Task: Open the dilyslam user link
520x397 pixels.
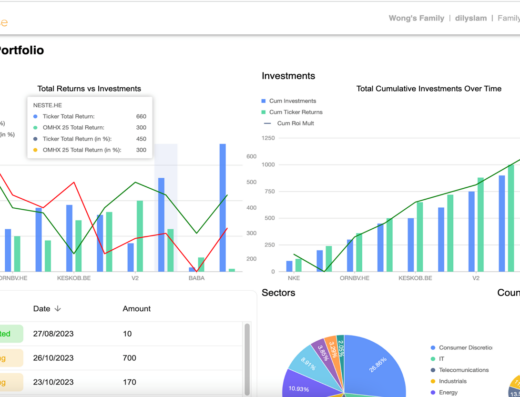Action: (471, 18)
